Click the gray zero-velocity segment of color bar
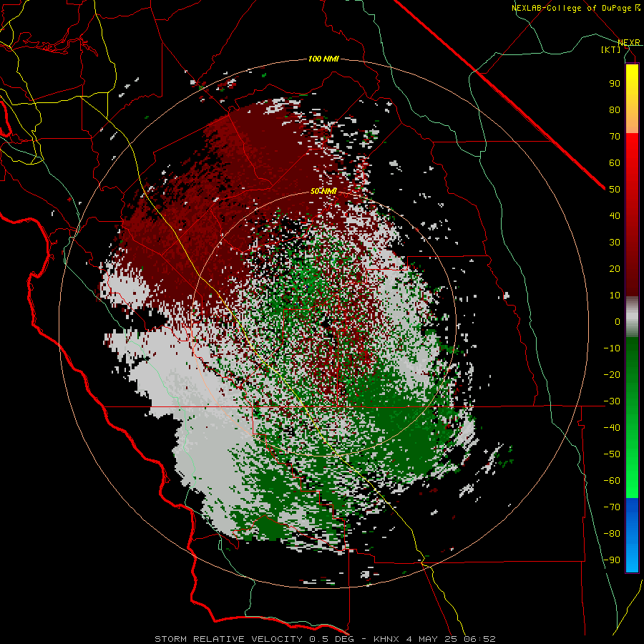The image size is (644, 644). click(x=632, y=317)
